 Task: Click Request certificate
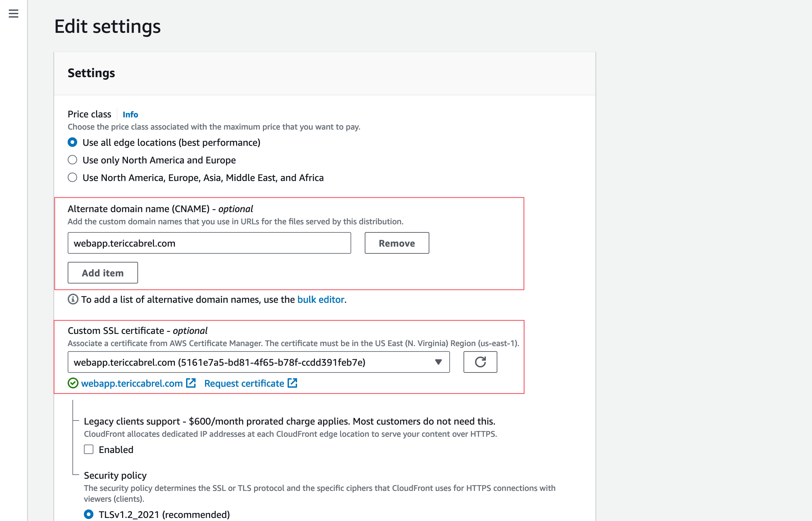point(244,383)
